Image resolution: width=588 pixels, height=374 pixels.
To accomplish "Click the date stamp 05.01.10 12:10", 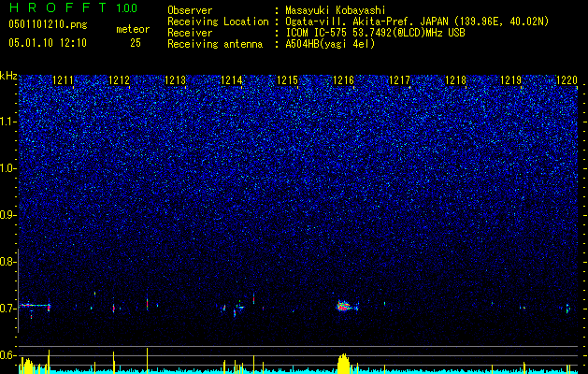I will coord(48,43).
